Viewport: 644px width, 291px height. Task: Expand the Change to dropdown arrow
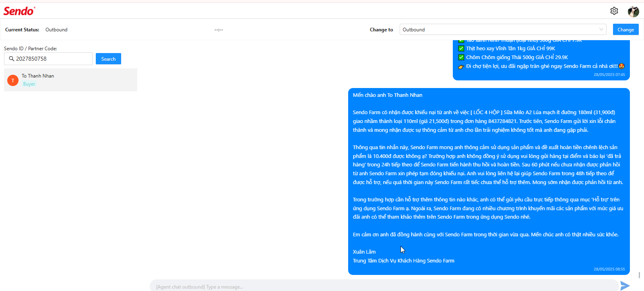click(x=601, y=29)
